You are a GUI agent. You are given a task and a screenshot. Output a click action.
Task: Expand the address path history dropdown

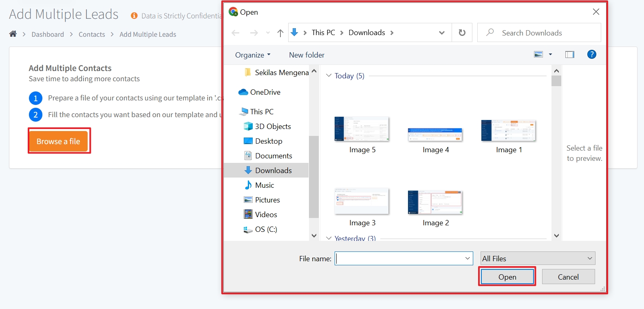[x=441, y=33]
